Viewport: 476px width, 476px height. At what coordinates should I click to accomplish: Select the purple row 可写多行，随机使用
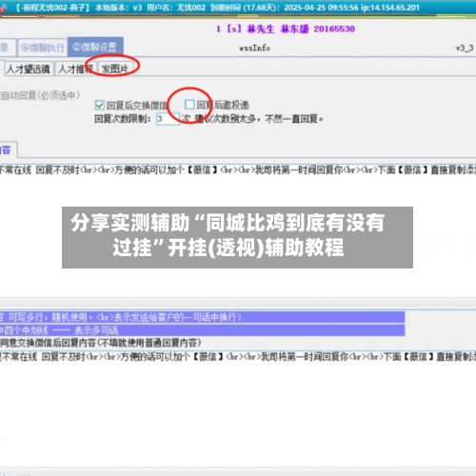pyautogui.click(x=202, y=317)
